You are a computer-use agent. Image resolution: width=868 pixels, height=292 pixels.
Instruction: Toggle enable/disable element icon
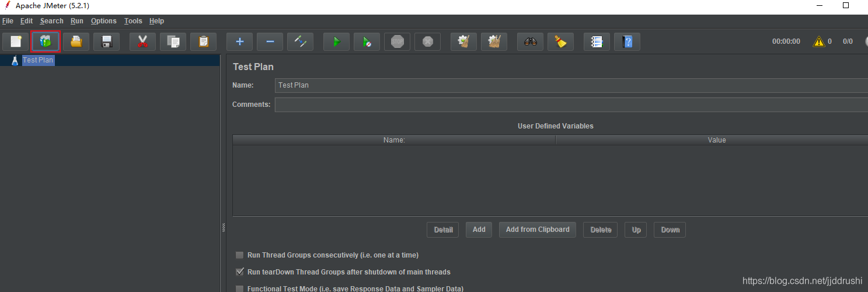[300, 41]
